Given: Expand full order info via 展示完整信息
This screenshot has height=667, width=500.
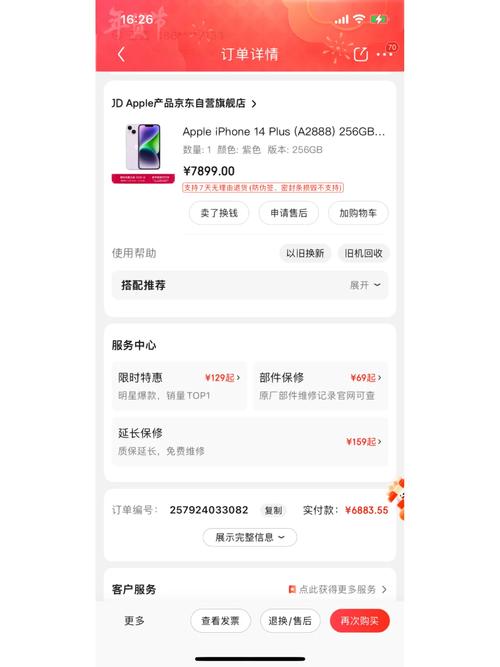Looking at the screenshot, I should [x=250, y=537].
